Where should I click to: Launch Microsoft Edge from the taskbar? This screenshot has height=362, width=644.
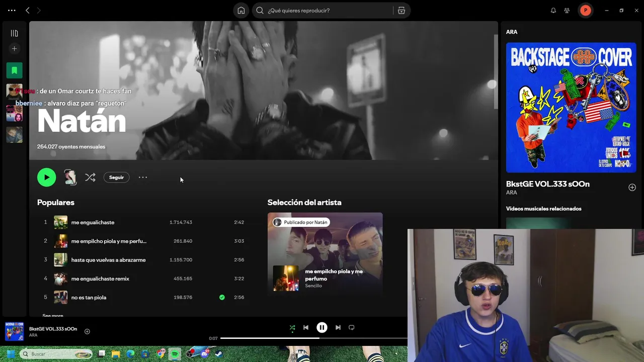tap(130, 354)
